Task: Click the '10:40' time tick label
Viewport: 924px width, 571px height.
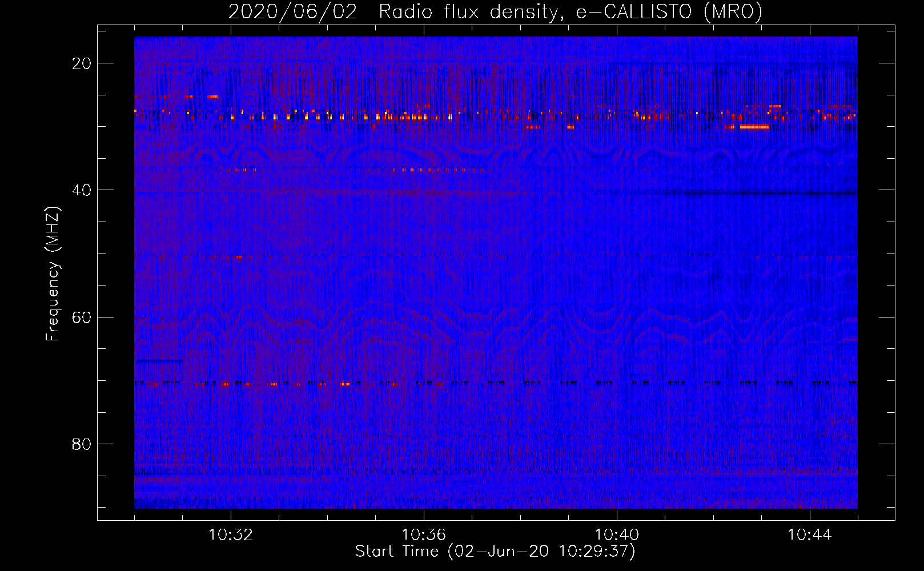Action: [617, 534]
